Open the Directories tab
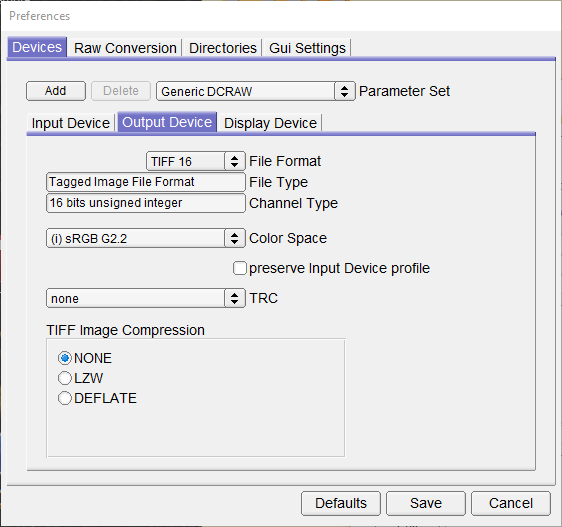This screenshot has height=527, width=562. click(x=223, y=48)
